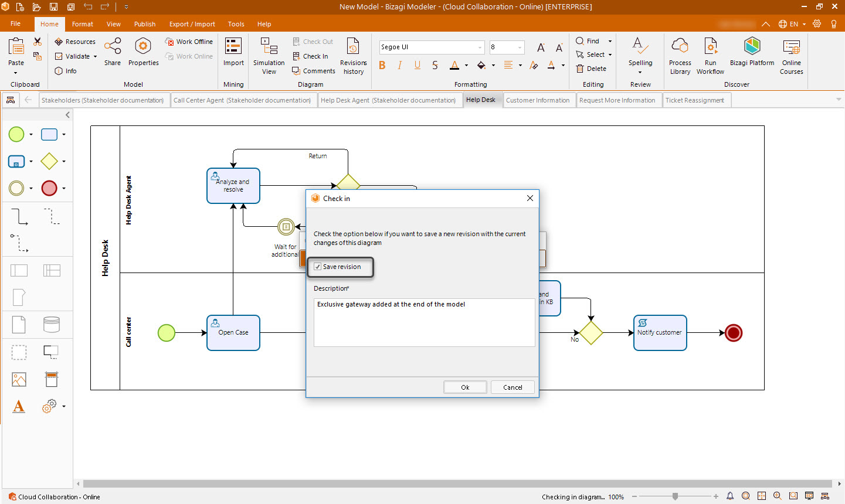The width and height of the screenshot is (845, 504).
Task: Select the Data store palette shape
Action: 52,324
